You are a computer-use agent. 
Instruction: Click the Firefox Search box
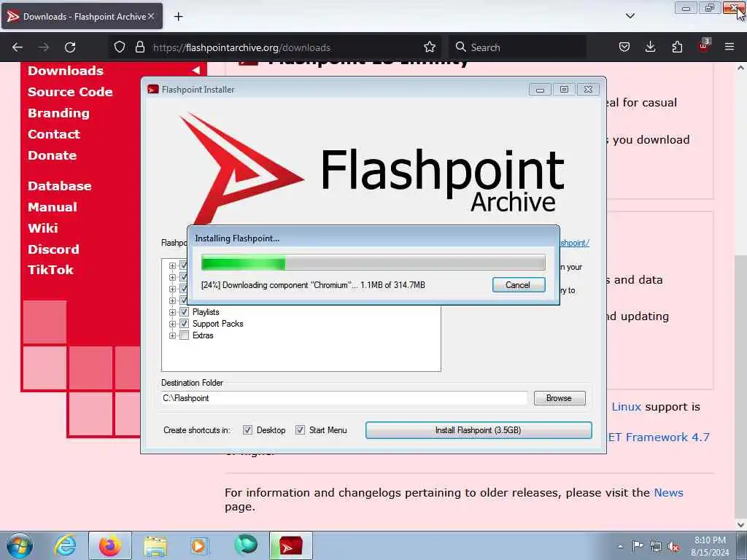point(517,47)
